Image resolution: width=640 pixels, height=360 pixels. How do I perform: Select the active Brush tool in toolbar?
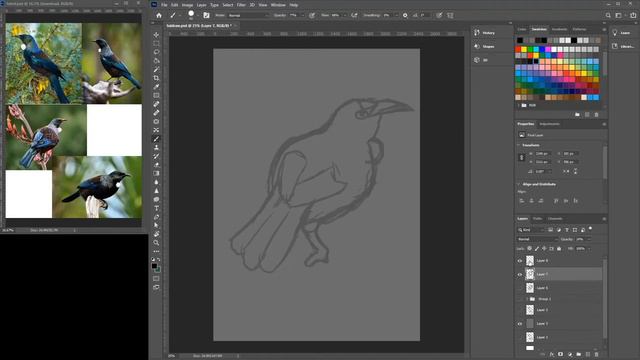click(156, 139)
